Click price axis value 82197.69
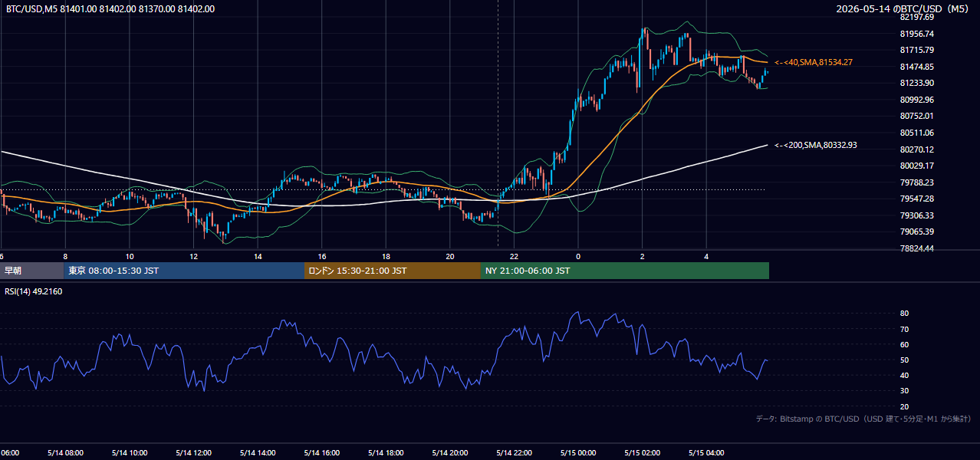The image size is (980, 460). coord(916,17)
